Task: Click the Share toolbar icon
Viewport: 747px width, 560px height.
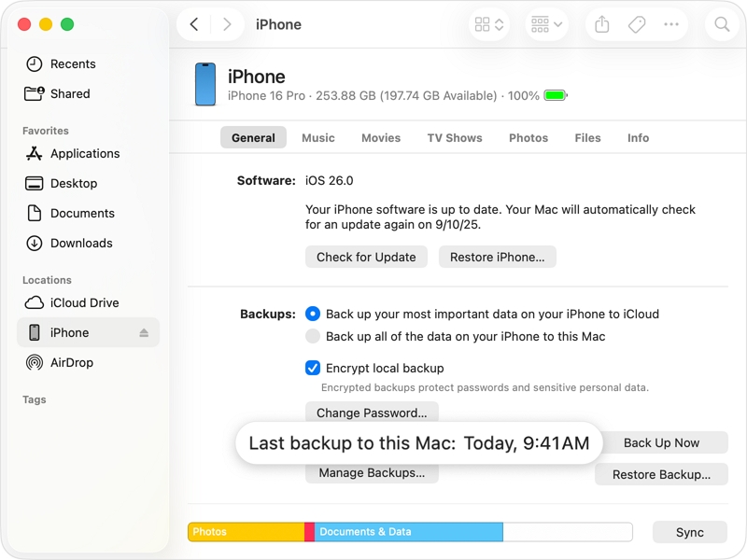Action: coord(602,24)
